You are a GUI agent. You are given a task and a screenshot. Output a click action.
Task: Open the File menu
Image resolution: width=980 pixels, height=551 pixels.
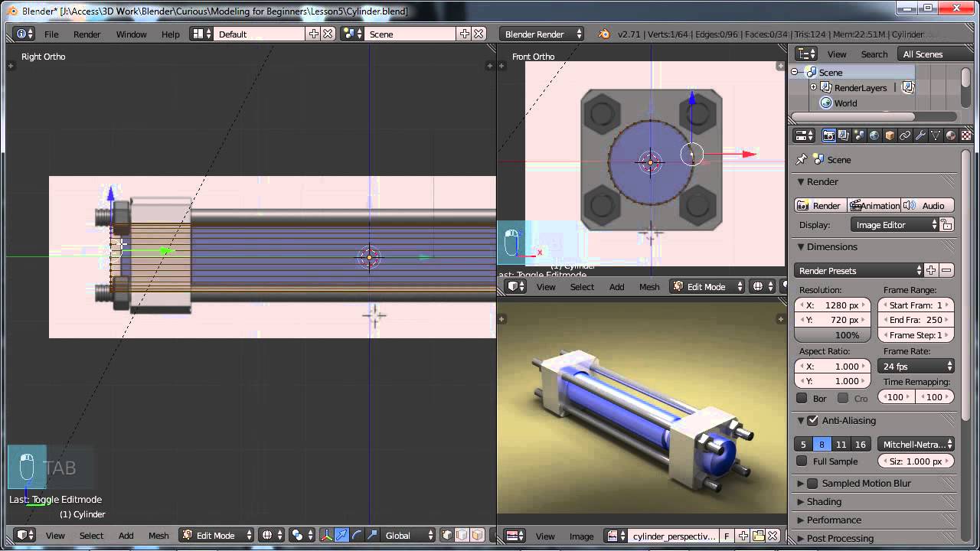click(51, 34)
